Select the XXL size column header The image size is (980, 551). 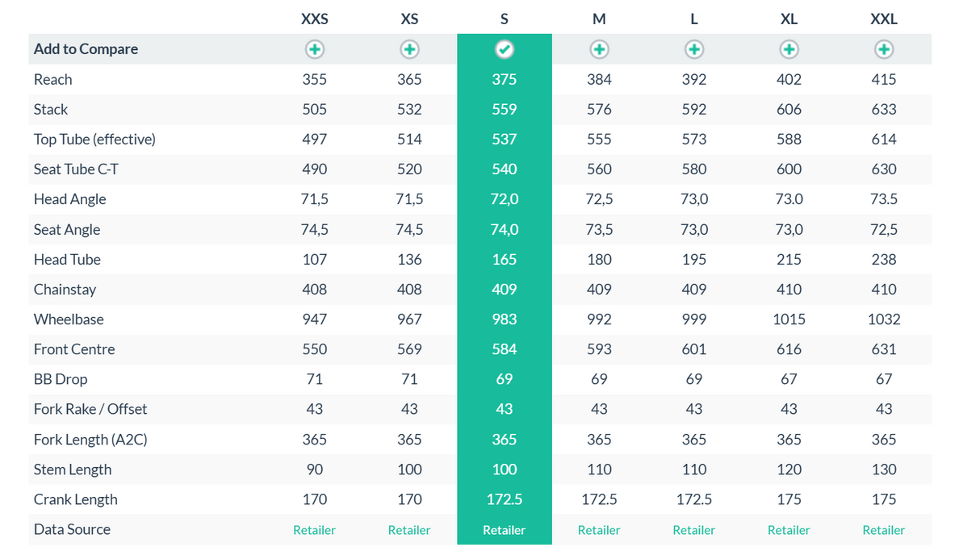[x=884, y=19]
